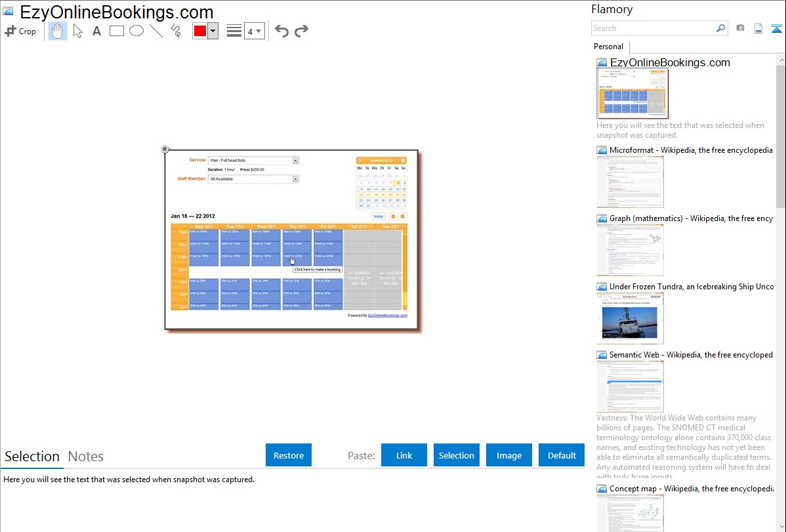This screenshot has width=786, height=532.
Task: Click the Concept map - Wikipedia title
Action: [x=691, y=488]
